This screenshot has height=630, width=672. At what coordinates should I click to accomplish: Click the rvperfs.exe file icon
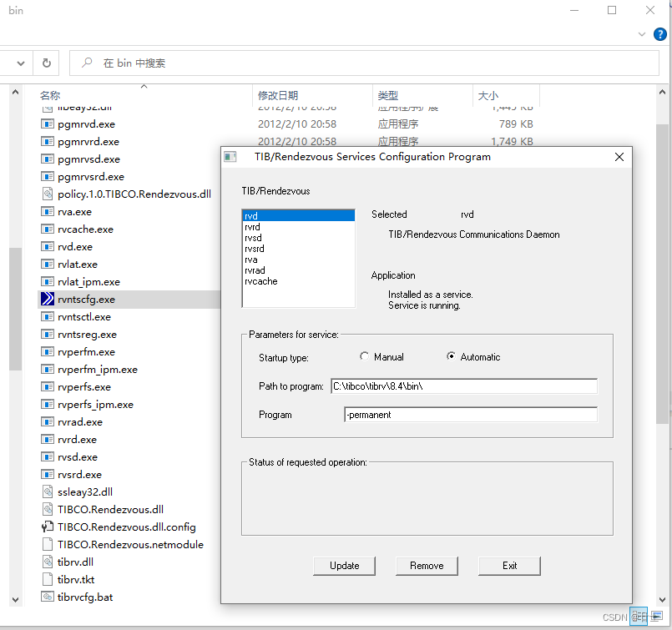click(x=47, y=386)
